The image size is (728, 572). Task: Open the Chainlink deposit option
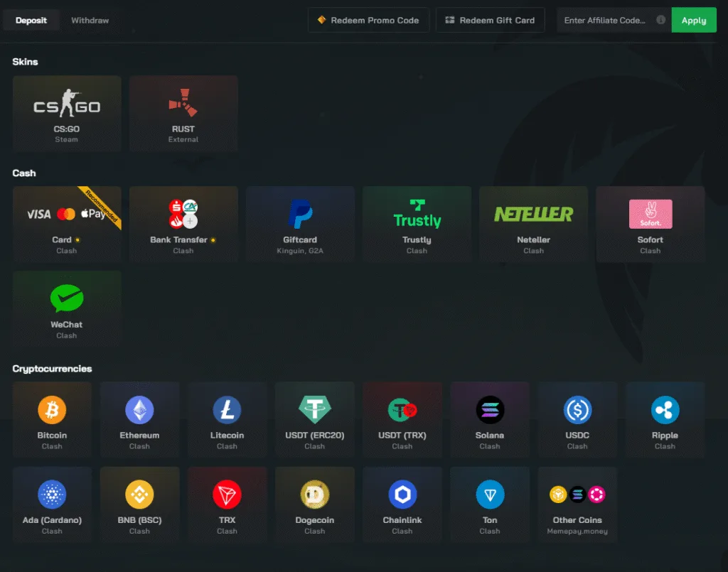(x=402, y=504)
